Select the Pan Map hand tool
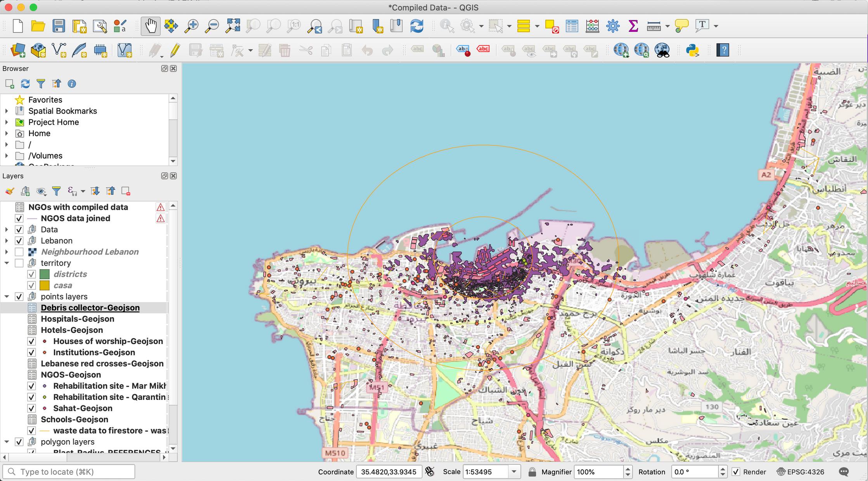This screenshot has height=481, width=868. [x=150, y=26]
